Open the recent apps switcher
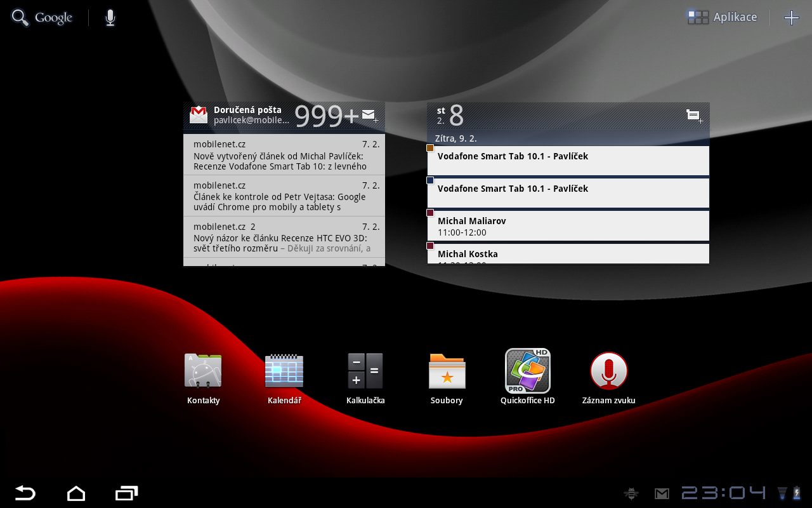The image size is (812, 508). [126, 493]
